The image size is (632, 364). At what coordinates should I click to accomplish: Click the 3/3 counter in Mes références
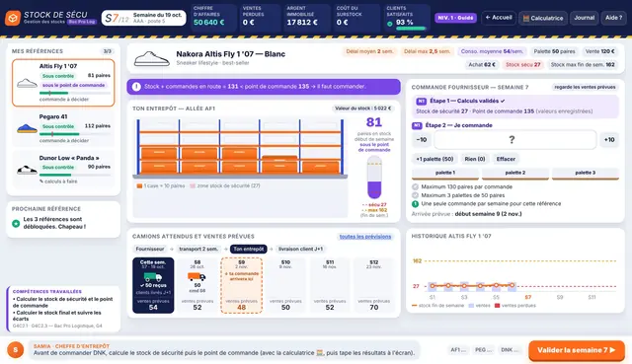point(108,51)
